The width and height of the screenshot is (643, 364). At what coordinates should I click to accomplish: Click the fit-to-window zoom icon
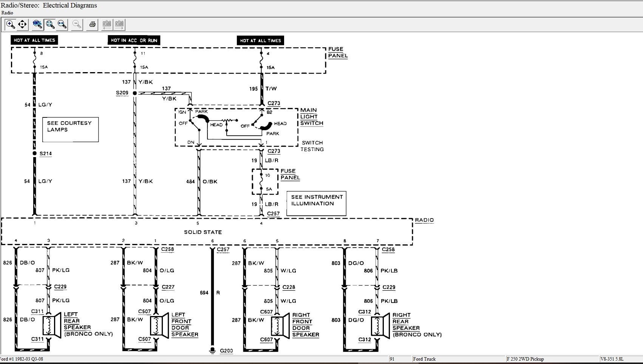pos(50,25)
